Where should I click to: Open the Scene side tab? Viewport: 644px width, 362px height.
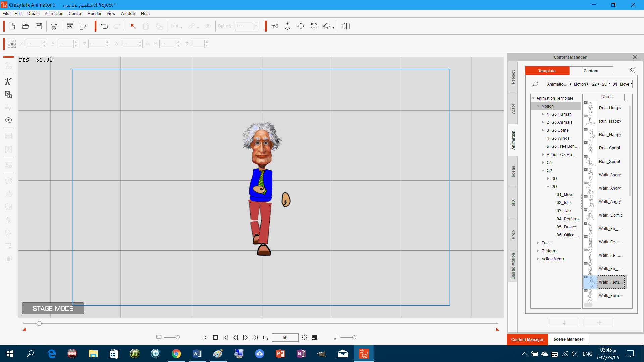point(513,171)
